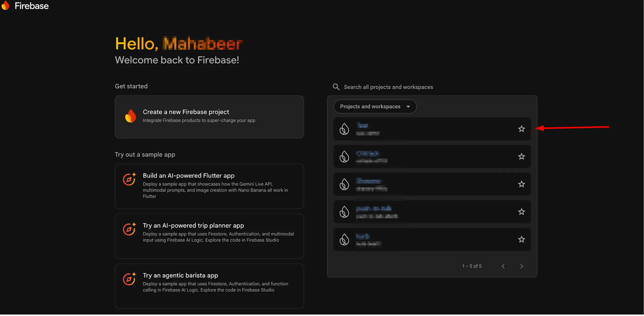Open the Projects and workspaces dropdown
Screen dimensions: 644x316
[x=375, y=106]
